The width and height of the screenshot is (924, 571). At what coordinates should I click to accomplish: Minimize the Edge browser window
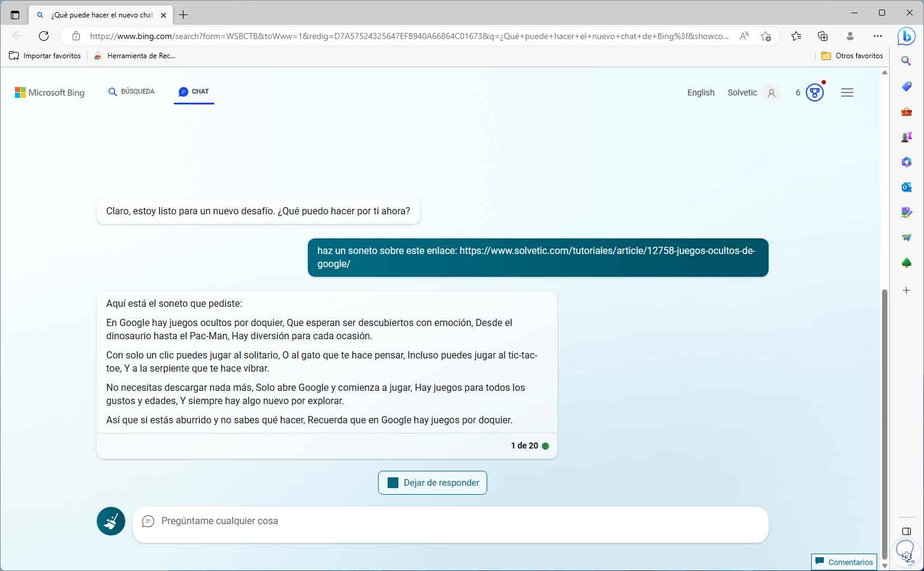click(854, 13)
